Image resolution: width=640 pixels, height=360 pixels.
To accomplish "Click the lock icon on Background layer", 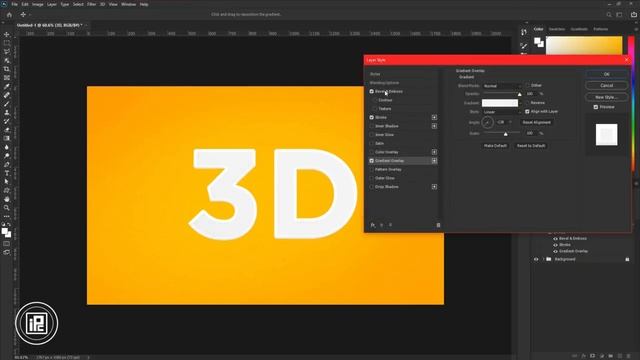I will tap(627, 259).
